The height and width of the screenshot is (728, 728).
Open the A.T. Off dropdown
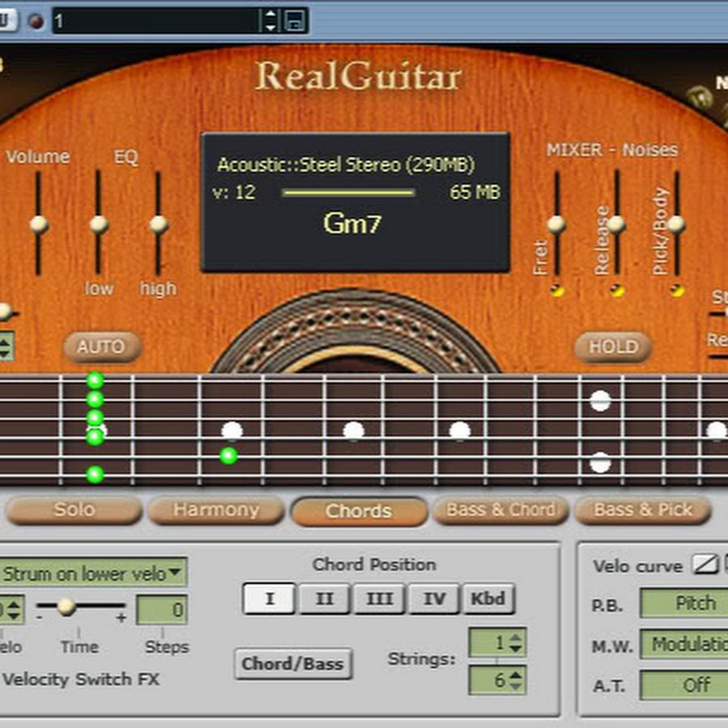click(x=684, y=685)
